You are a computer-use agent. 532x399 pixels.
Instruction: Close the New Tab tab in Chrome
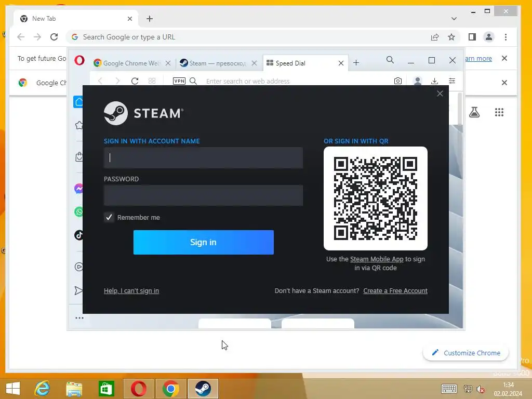point(129,19)
